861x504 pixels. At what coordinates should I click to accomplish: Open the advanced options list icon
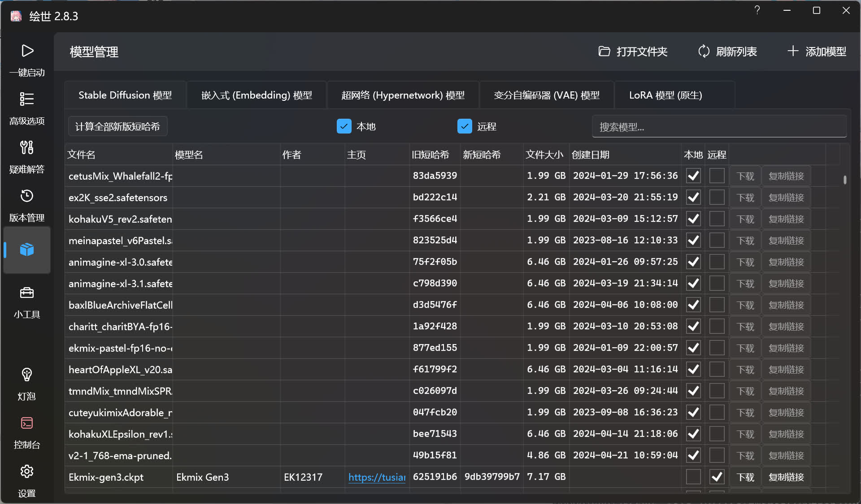27,99
